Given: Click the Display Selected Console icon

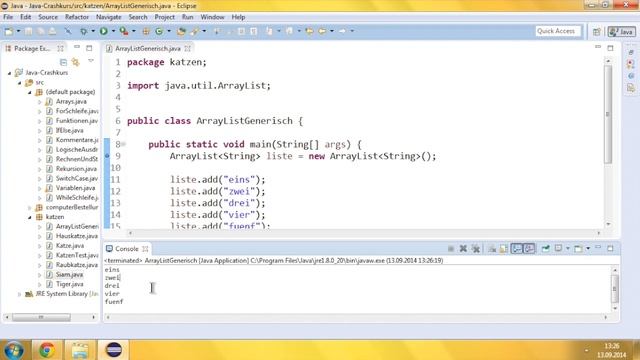Looking at the screenshot, I should [x=558, y=249].
